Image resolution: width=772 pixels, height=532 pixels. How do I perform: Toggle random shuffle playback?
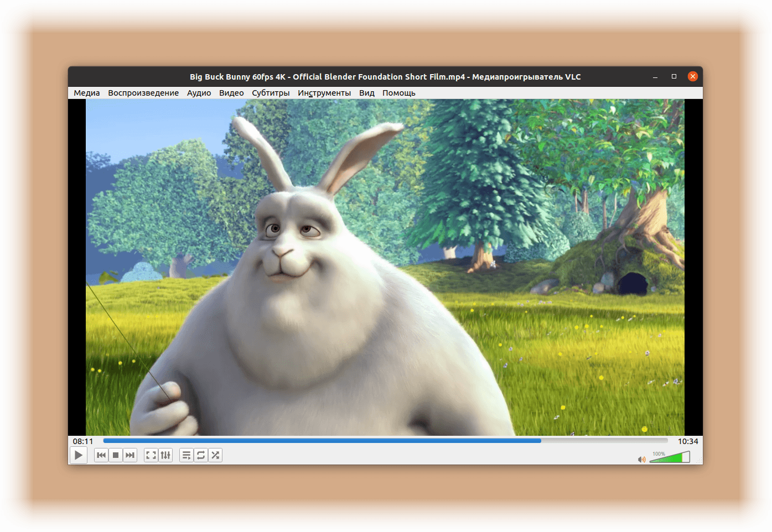(x=215, y=455)
